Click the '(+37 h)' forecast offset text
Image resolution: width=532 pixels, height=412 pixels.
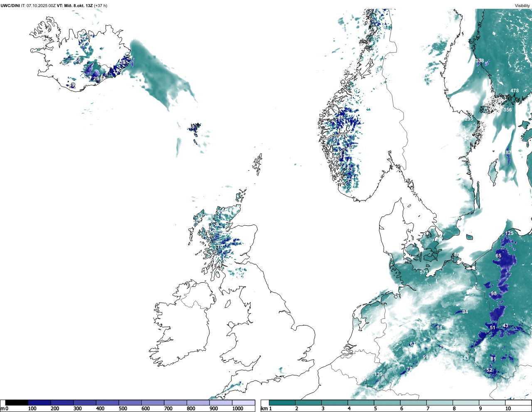pyautogui.click(x=101, y=6)
